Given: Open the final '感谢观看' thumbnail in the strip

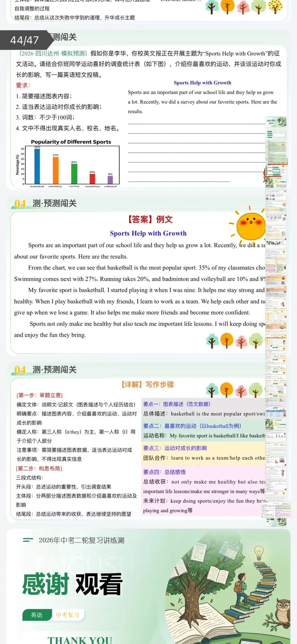Looking at the screenshot, I should coord(276,522).
